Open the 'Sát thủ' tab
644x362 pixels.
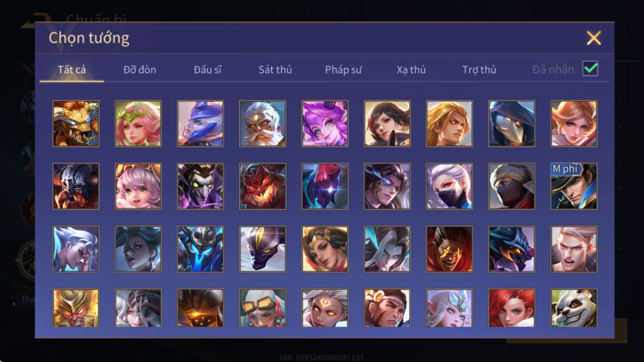(x=275, y=69)
